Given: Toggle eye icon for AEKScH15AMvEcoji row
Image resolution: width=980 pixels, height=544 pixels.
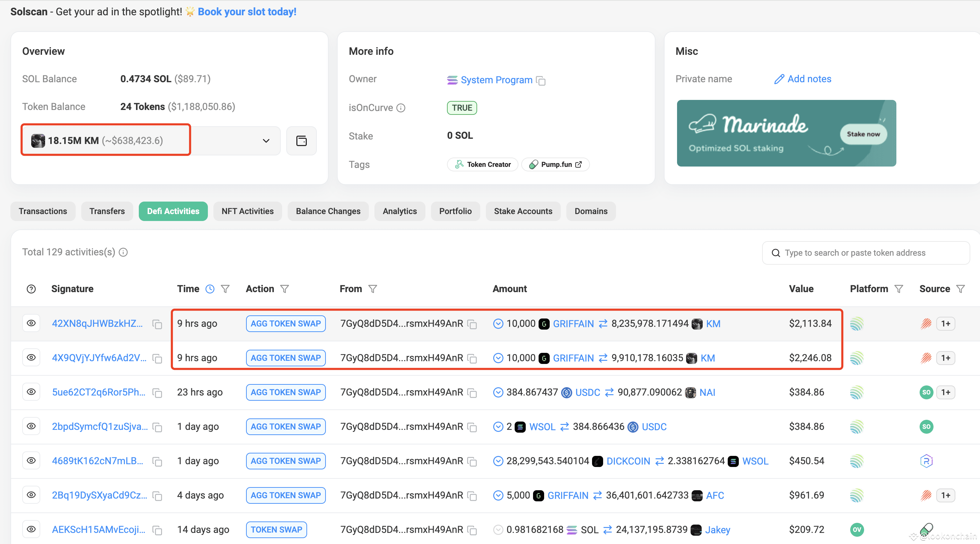Looking at the screenshot, I should click(x=31, y=529).
